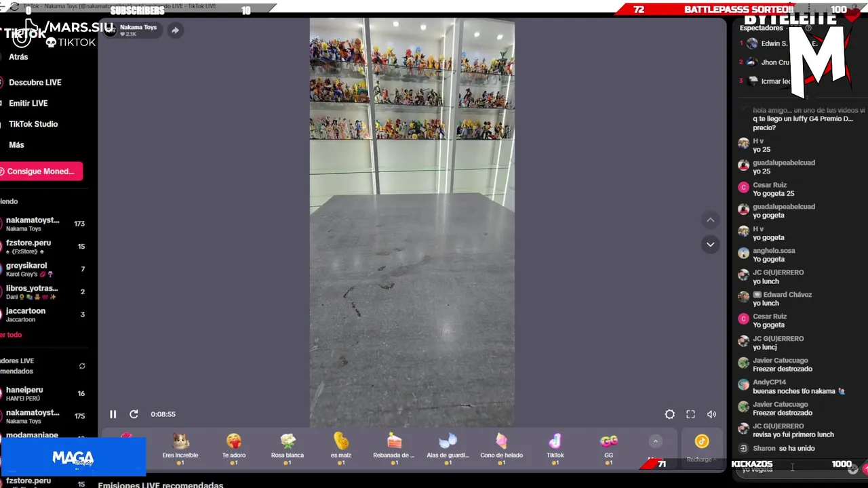Go to next live with down chevron

710,244
